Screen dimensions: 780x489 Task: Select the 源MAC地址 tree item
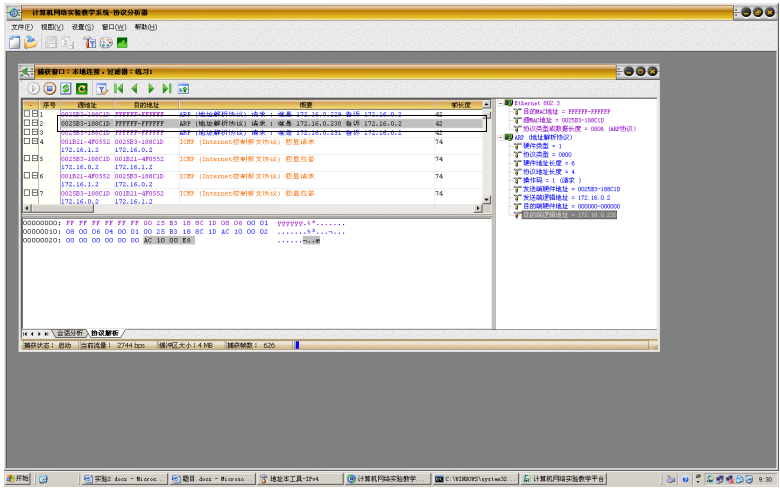563,120
